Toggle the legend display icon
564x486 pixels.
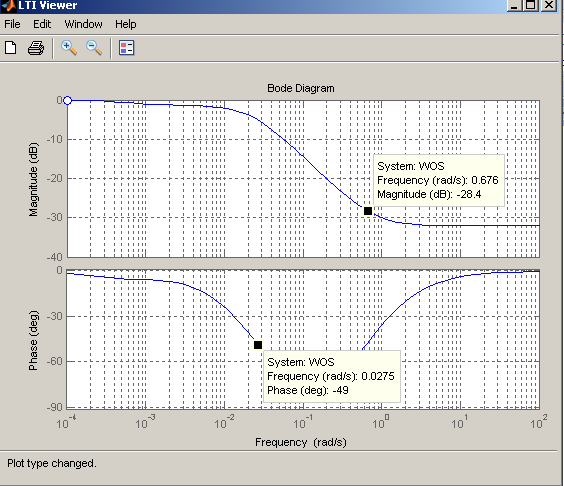[127, 48]
